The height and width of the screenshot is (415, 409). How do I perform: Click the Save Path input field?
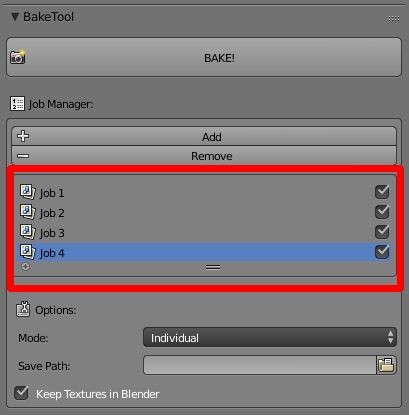(x=260, y=365)
